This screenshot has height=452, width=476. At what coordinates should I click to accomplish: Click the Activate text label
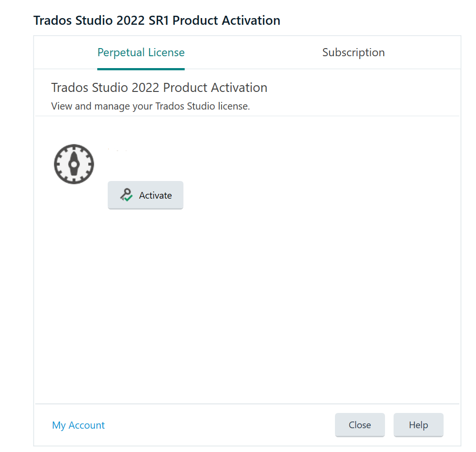(x=155, y=195)
